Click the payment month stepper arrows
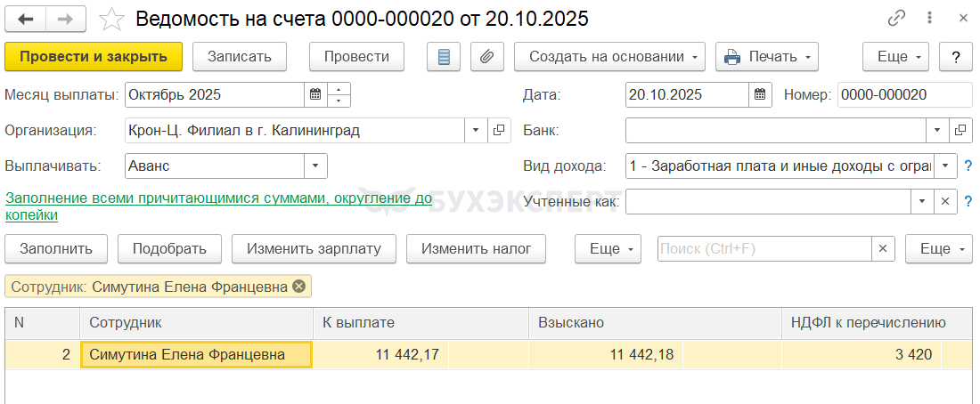This screenshot has height=404, width=980. pos(339,94)
